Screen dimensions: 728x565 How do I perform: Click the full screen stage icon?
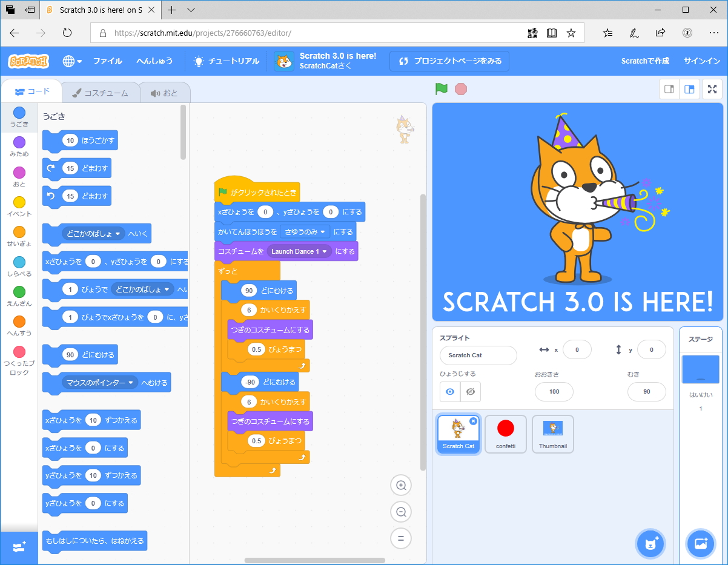712,88
